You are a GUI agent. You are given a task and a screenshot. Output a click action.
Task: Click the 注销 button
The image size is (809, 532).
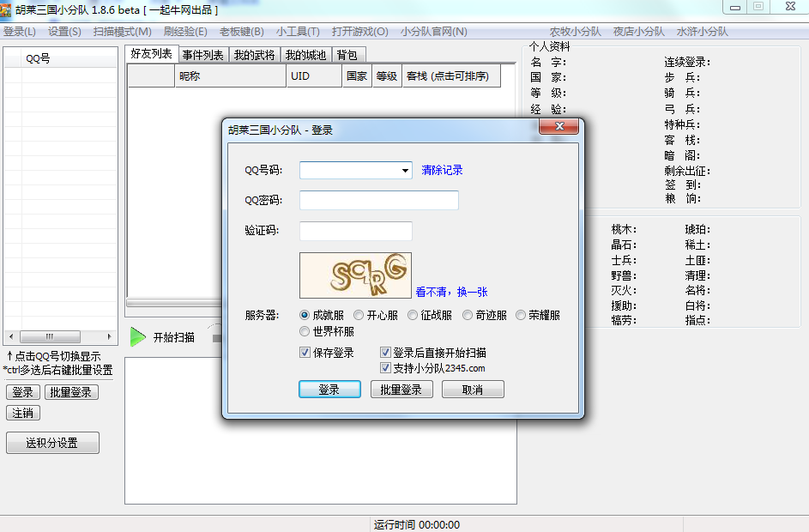[22, 413]
